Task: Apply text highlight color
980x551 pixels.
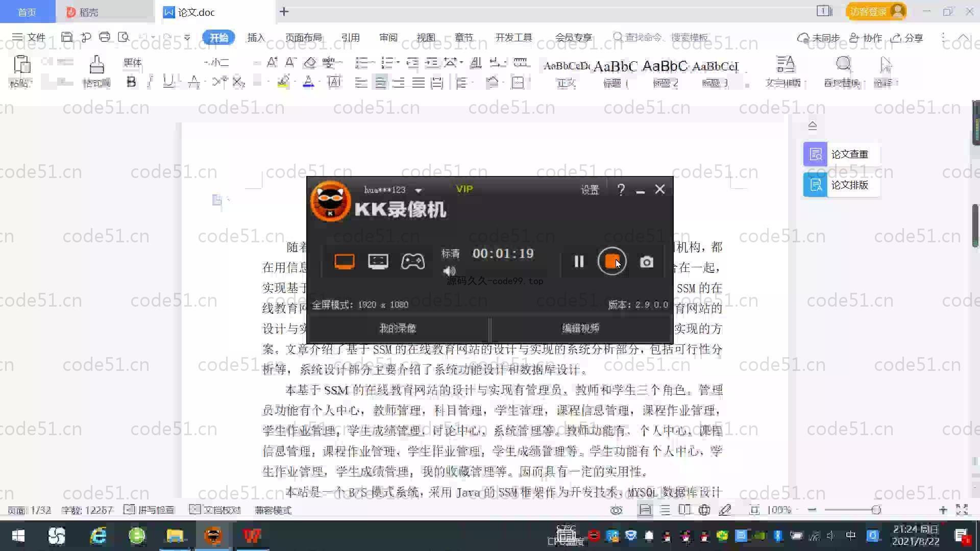Action: (x=283, y=82)
